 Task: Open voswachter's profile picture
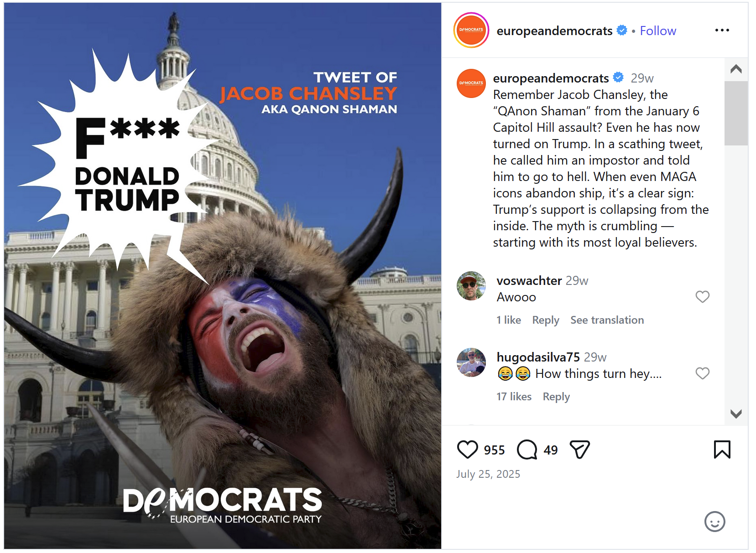(x=471, y=286)
